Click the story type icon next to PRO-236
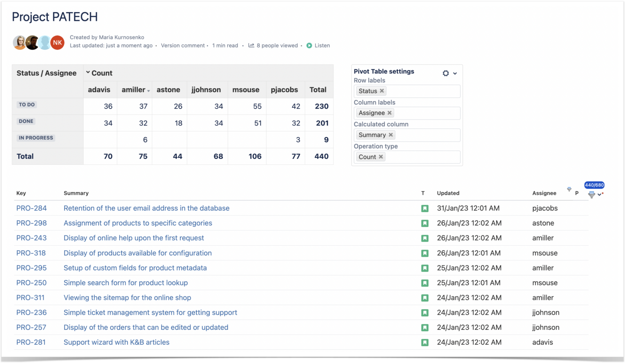Viewport: 627px width, 364px height. point(425,312)
